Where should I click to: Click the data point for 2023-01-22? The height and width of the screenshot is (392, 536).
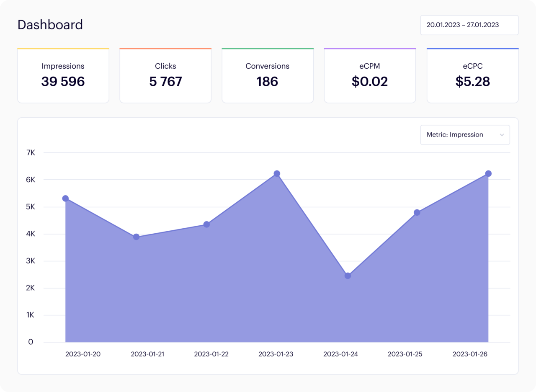click(206, 224)
